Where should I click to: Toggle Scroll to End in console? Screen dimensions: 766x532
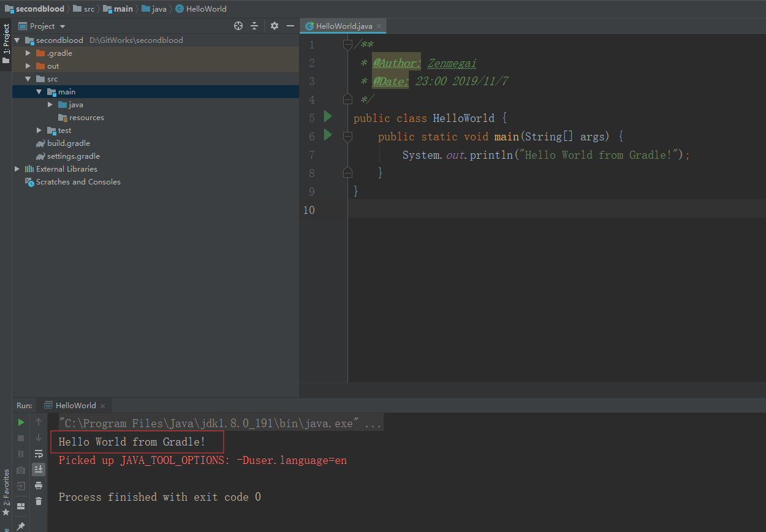[39, 469]
